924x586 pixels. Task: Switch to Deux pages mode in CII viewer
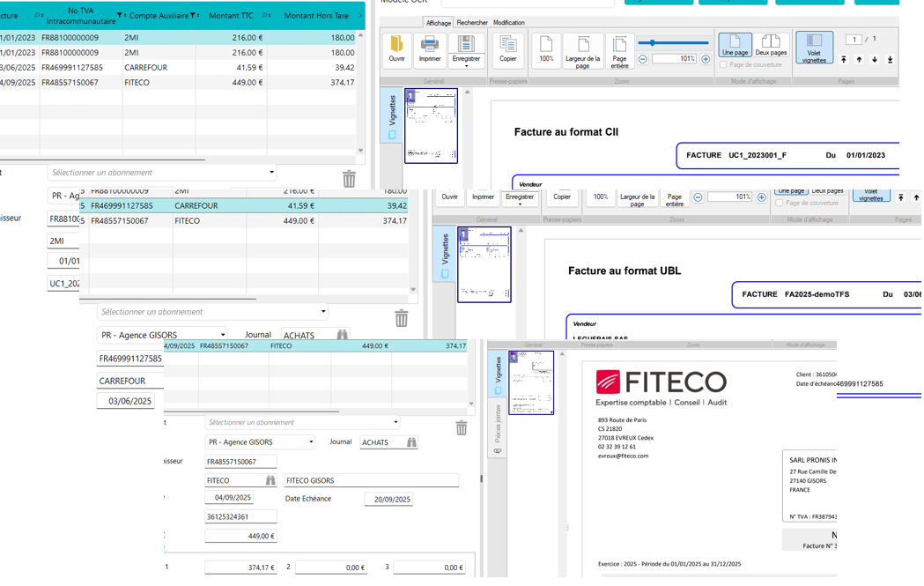coord(771,46)
